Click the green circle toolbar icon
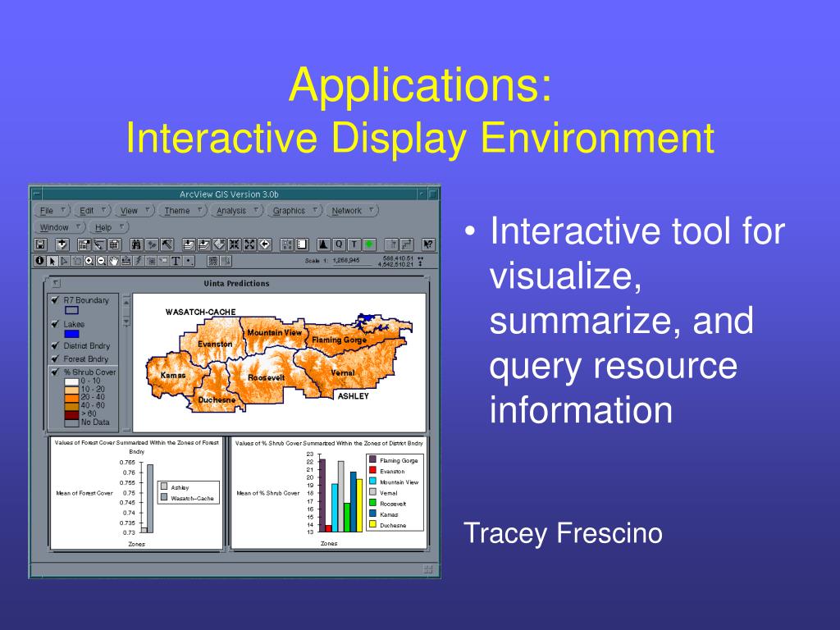The width and height of the screenshot is (840, 630). tap(370, 244)
